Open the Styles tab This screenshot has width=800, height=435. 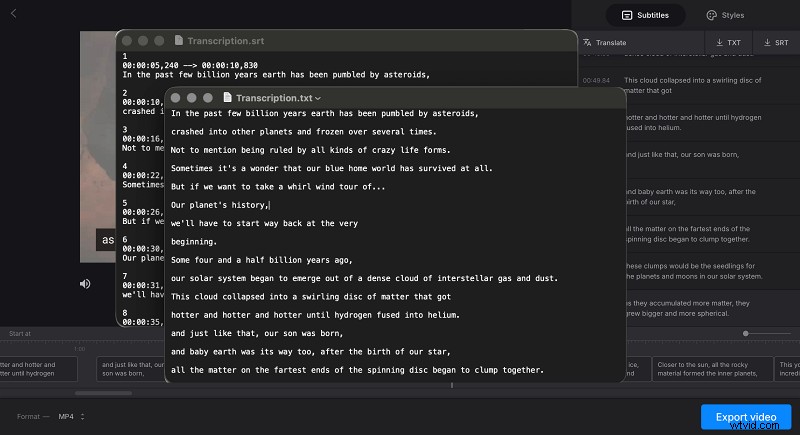(x=725, y=15)
